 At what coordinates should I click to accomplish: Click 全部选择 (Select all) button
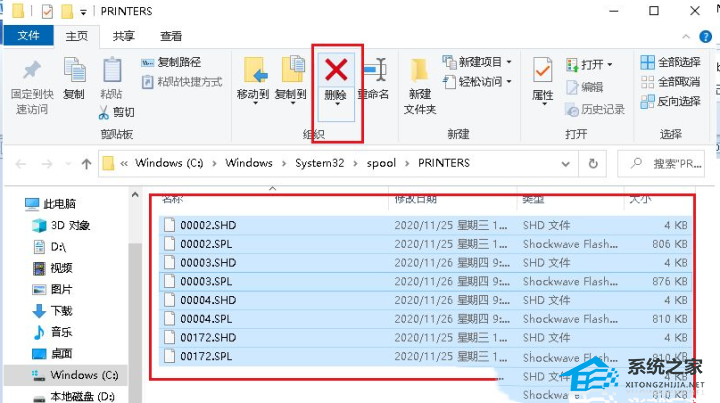668,62
